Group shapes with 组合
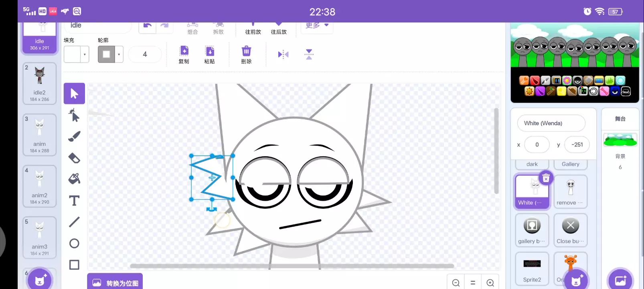The image size is (644, 289). [192, 29]
